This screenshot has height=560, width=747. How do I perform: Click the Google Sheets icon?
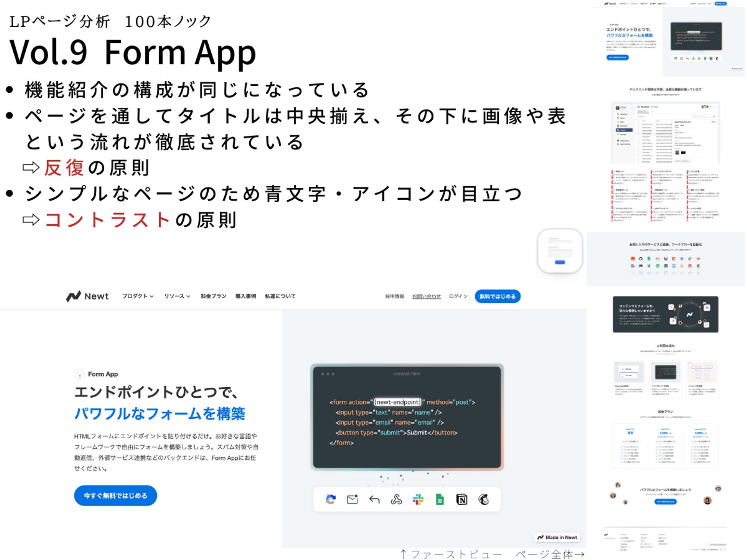(x=440, y=500)
